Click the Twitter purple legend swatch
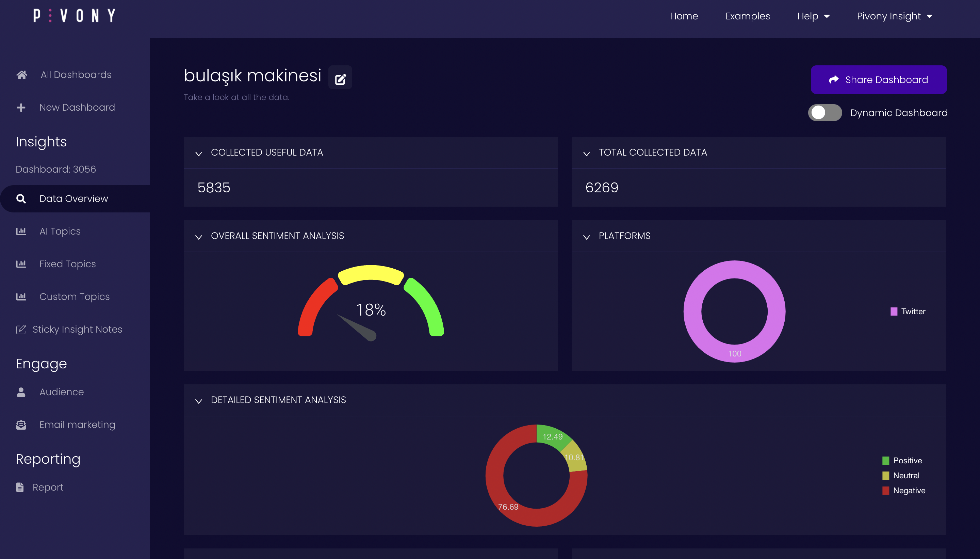 point(894,312)
